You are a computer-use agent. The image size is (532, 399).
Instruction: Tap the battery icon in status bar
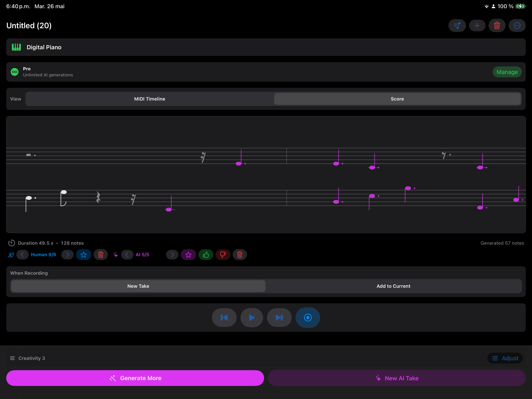point(521,6)
